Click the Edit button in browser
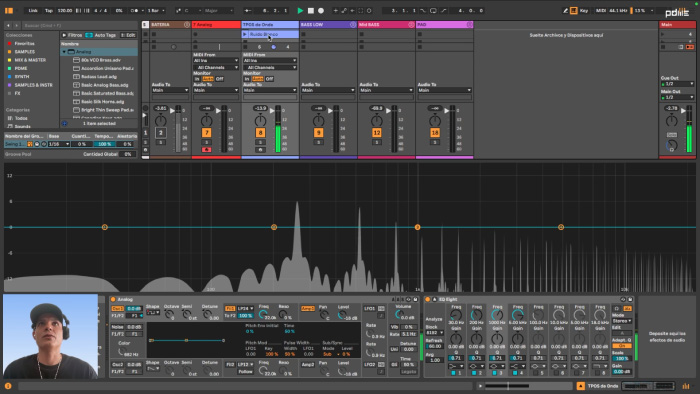The height and width of the screenshot is (394, 700). point(129,35)
